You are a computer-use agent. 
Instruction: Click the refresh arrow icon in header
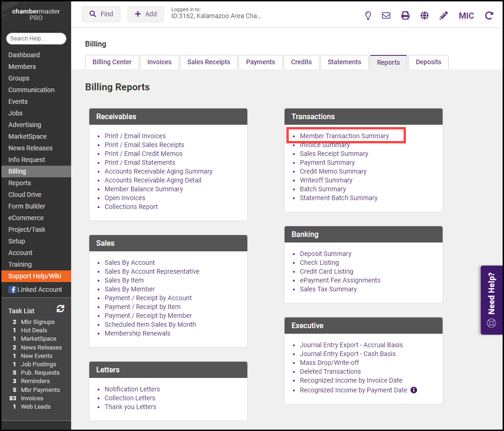[489, 15]
